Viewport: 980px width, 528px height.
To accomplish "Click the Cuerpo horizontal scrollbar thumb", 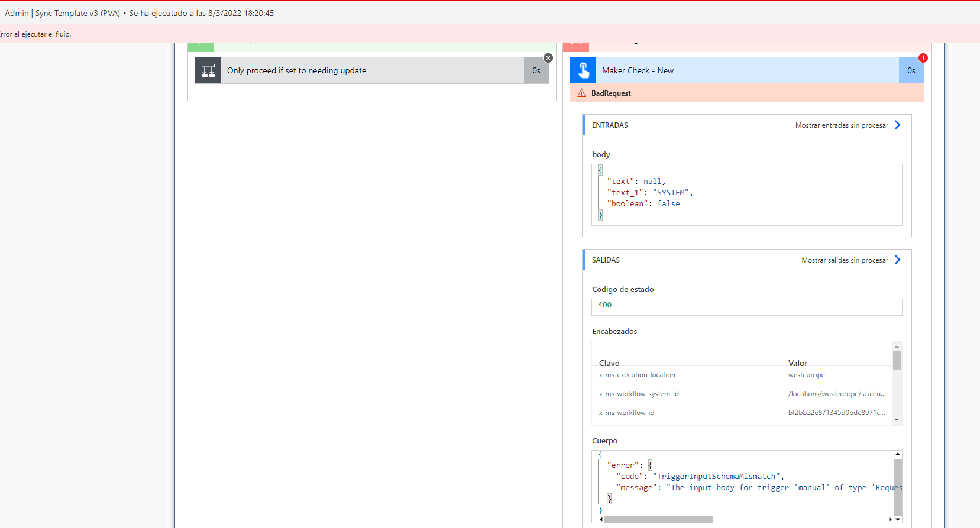I will click(x=658, y=519).
